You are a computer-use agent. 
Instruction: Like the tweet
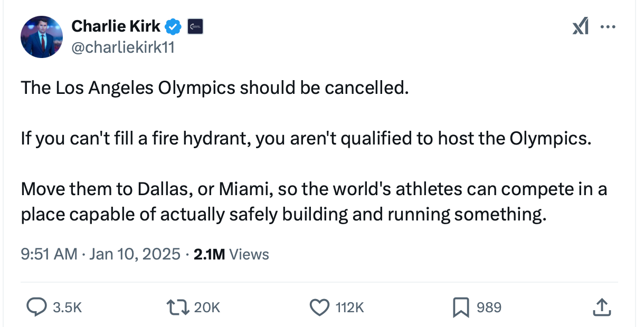(x=319, y=307)
